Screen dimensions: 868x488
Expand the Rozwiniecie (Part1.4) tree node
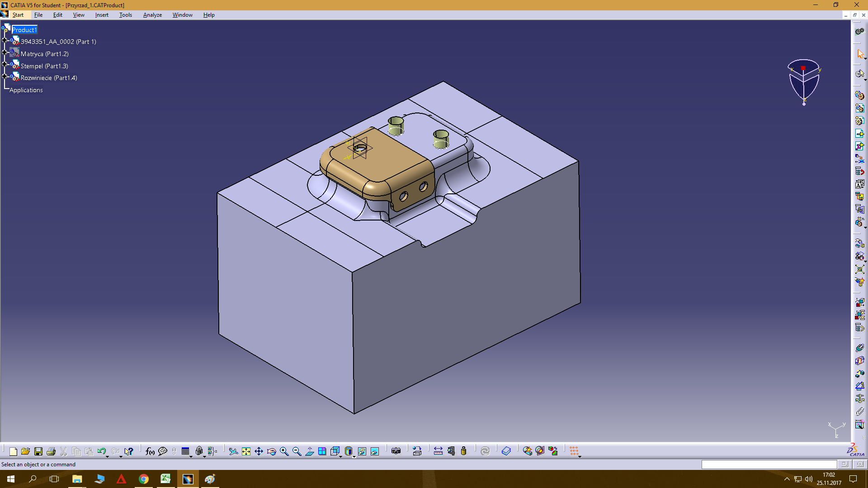pos(5,77)
